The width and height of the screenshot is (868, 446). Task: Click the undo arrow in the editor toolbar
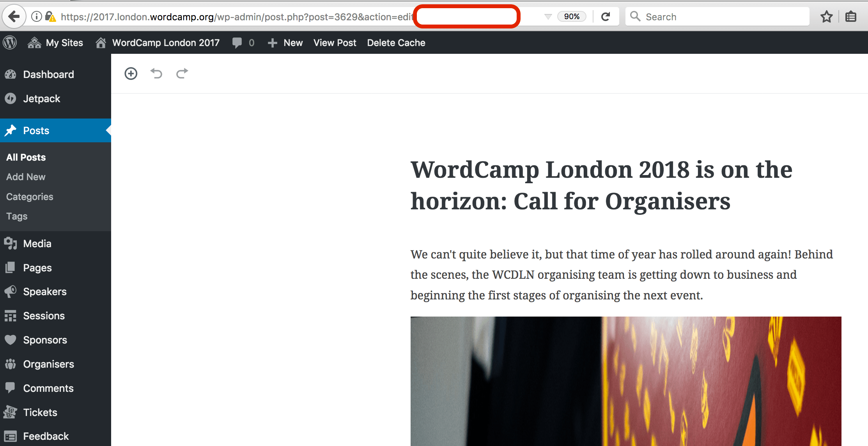coord(156,73)
